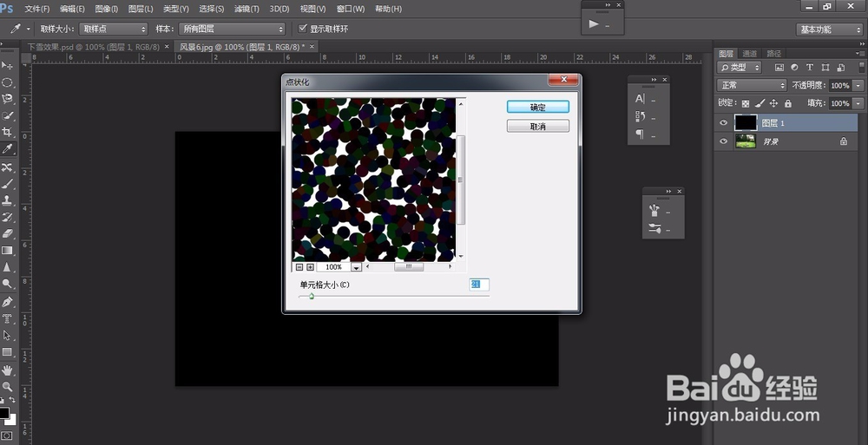The image size is (868, 445).
Task: Select the Pen tool
Action: click(x=7, y=302)
